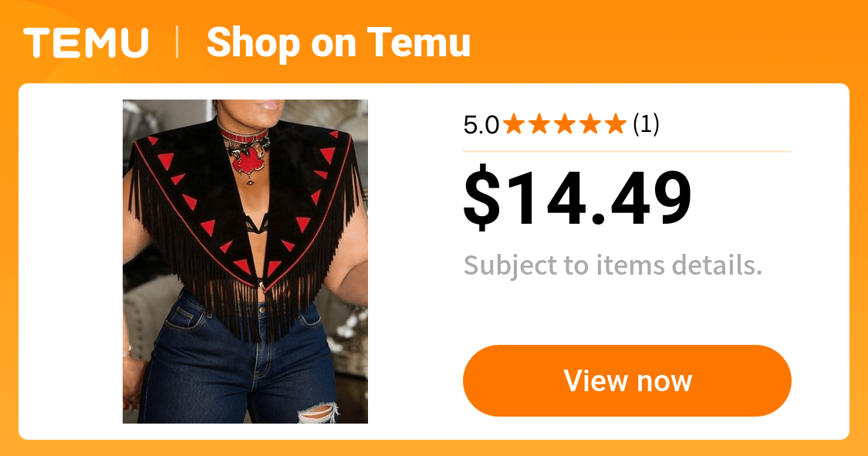Select the fourth rating star

click(591, 124)
